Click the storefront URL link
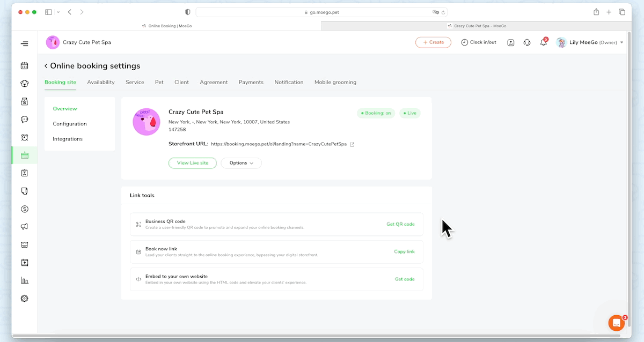This screenshot has width=644, height=342. (x=279, y=144)
